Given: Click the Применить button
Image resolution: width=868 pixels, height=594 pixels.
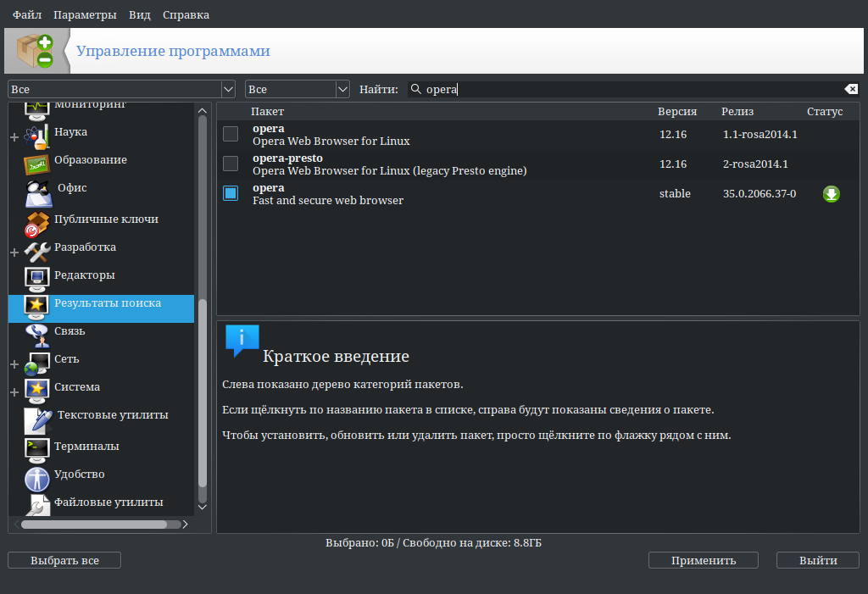Looking at the screenshot, I should (x=703, y=560).
